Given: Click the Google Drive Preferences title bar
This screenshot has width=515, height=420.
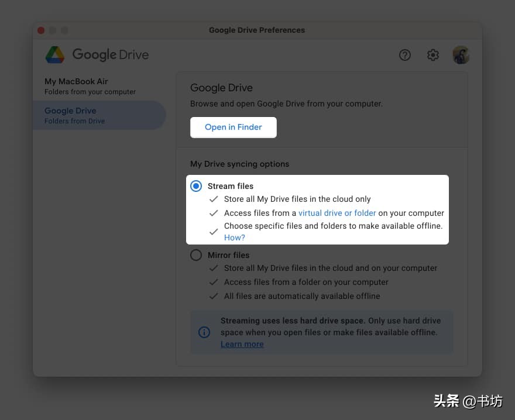Looking at the screenshot, I should (x=257, y=30).
